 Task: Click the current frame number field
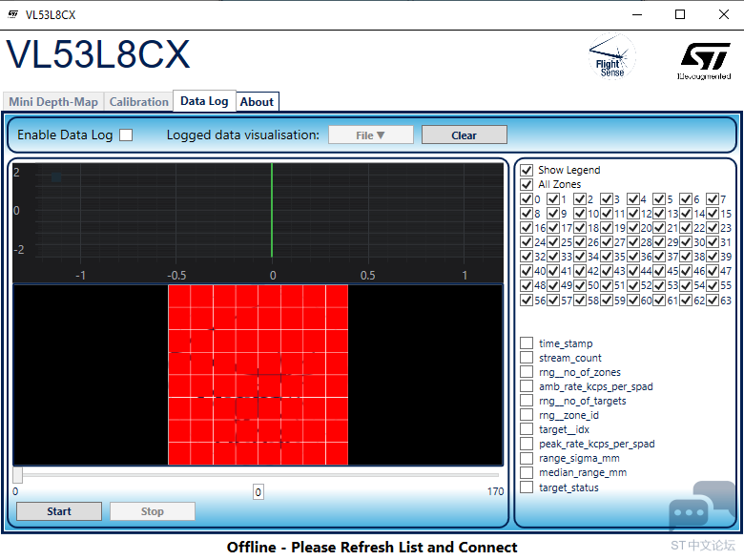coord(258,492)
